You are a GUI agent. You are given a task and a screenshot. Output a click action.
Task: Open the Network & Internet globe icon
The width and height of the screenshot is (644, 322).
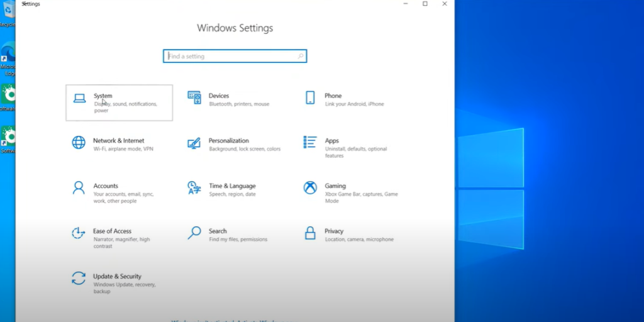pos(79,143)
